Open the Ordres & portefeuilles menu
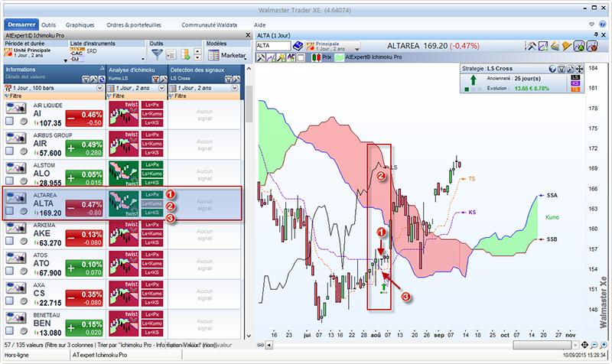The height and width of the screenshot is (364, 612). pyautogui.click(x=134, y=24)
